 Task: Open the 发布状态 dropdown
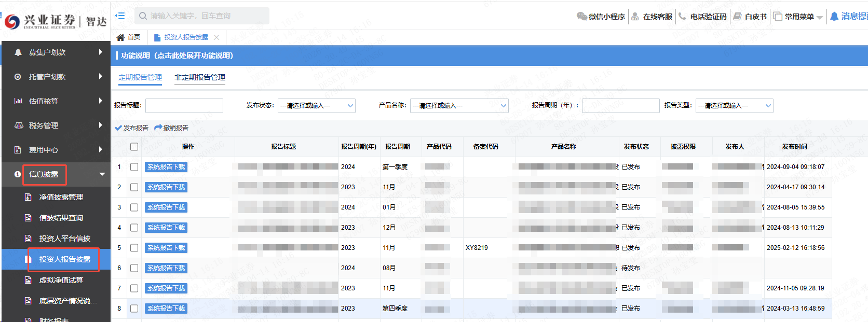[317, 106]
